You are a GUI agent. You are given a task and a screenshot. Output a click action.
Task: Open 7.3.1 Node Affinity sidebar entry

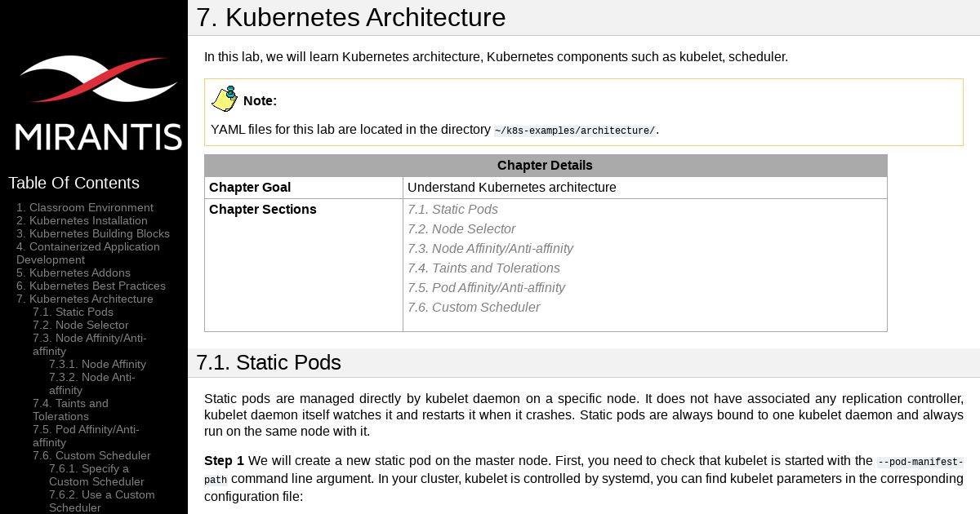tap(97, 364)
